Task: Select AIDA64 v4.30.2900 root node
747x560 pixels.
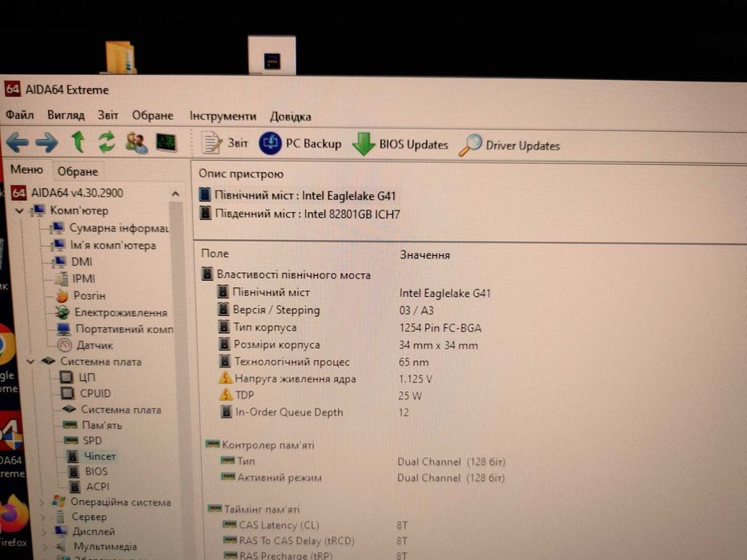Action: click(x=67, y=193)
